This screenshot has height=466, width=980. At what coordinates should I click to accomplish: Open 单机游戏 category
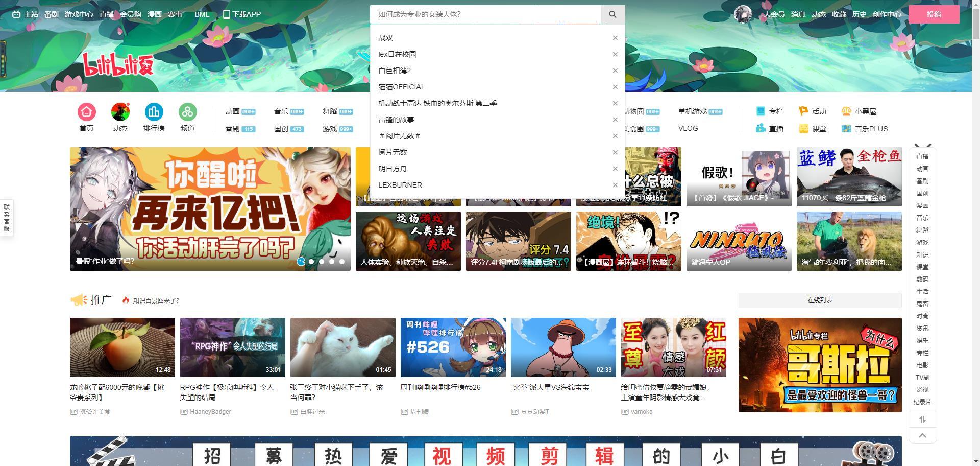click(700, 111)
